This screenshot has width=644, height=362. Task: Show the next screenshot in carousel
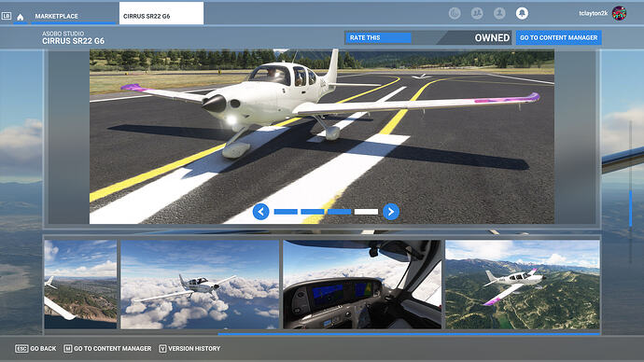[391, 212]
